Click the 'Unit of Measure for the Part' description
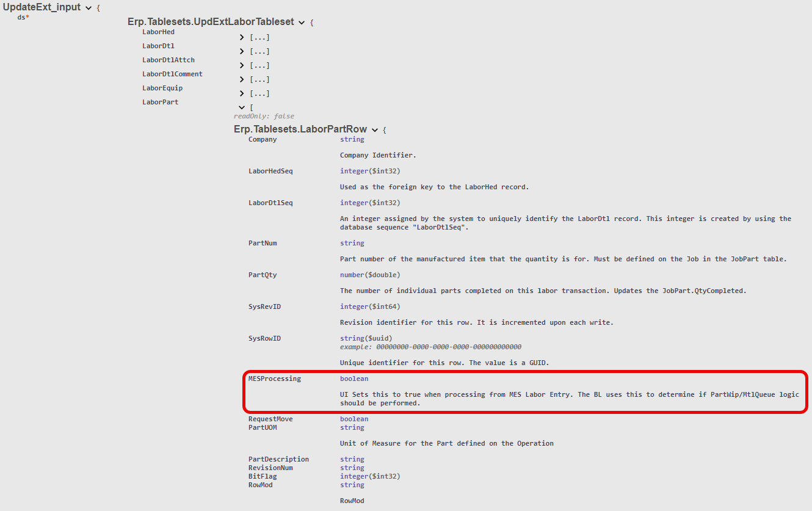Screen dimensions: 812x511 coord(447,443)
